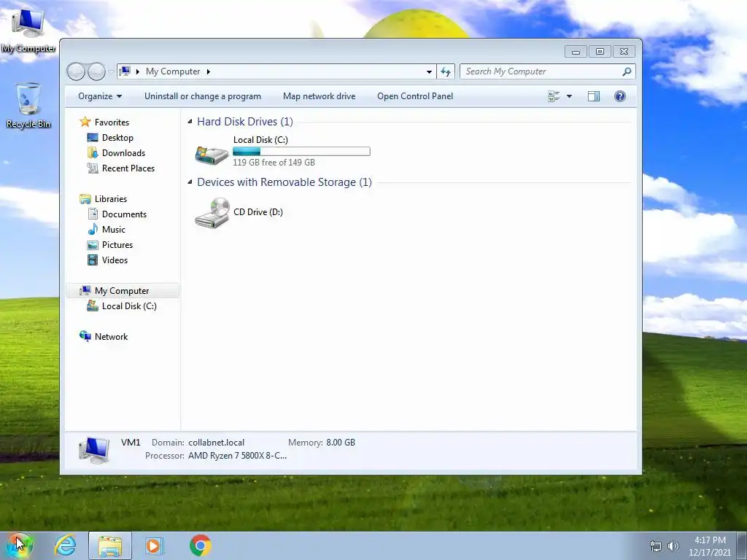Click the 119 GB free of 149 GB text

[x=274, y=163]
